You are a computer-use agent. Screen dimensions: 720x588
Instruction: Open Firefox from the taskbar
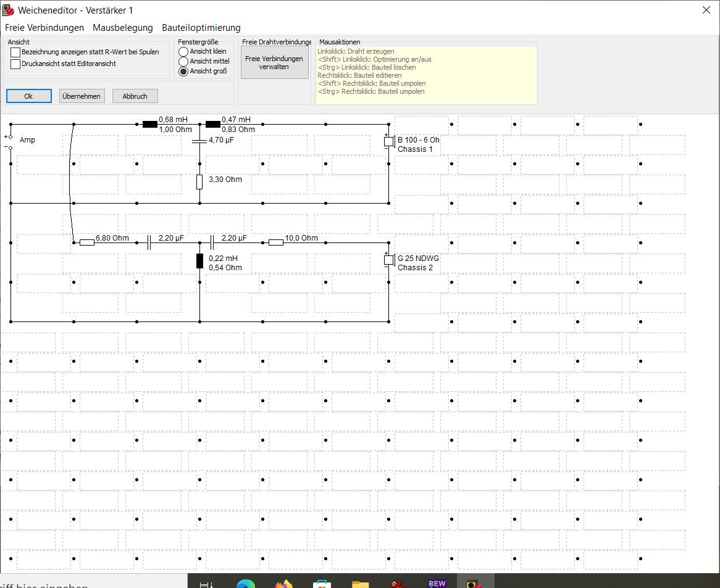coord(284,584)
